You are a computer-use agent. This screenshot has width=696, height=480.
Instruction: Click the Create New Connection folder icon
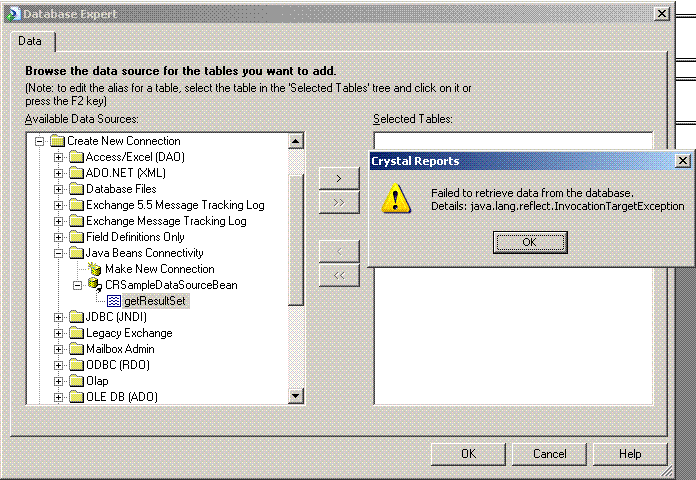pos(57,141)
